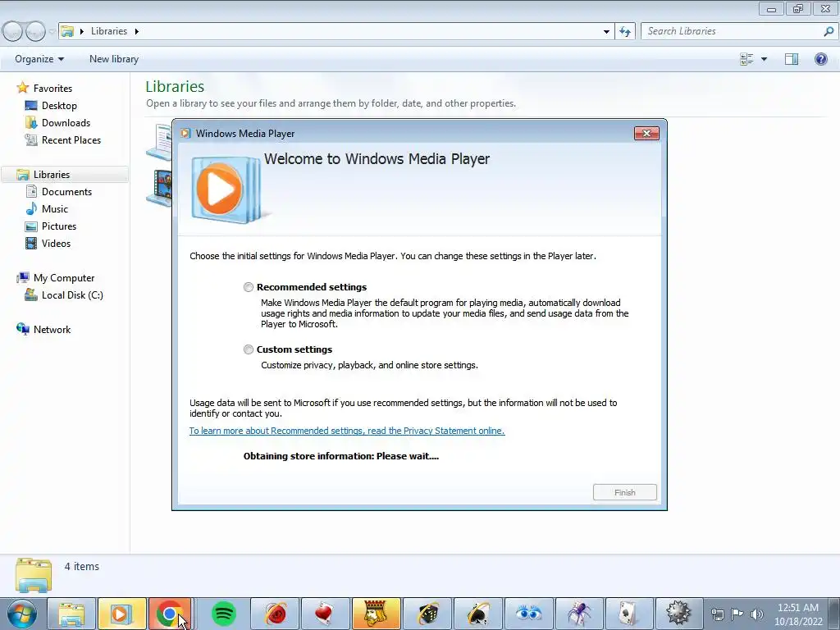Open Hearts card game taskbar icon

tap(325, 614)
